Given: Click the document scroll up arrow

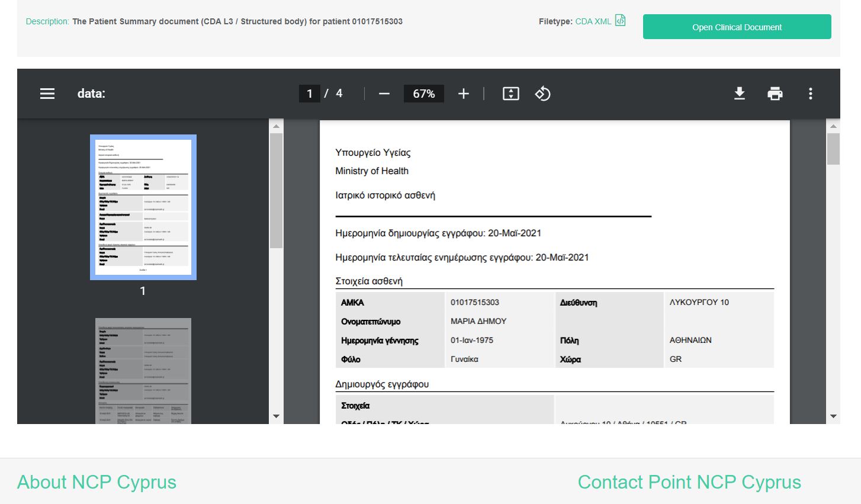Looking at the screenshot, I should tap(833, 126).
